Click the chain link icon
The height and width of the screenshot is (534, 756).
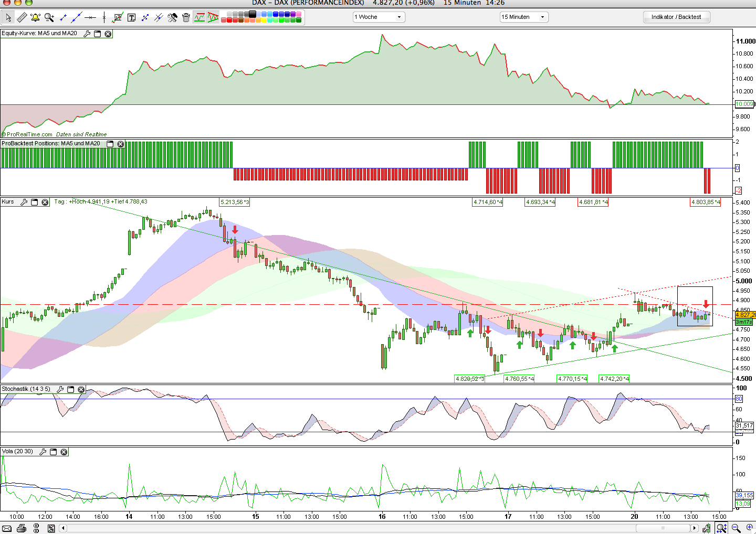(x=36, y=528)
